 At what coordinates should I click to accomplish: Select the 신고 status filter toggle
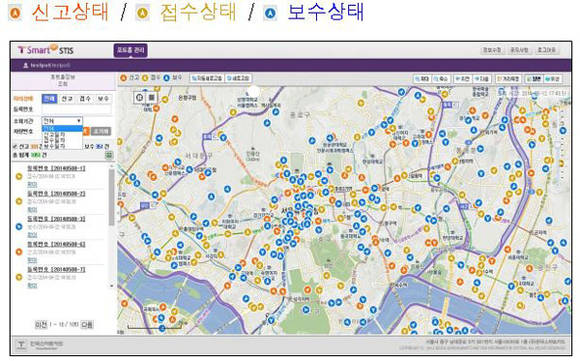point(67,99)
